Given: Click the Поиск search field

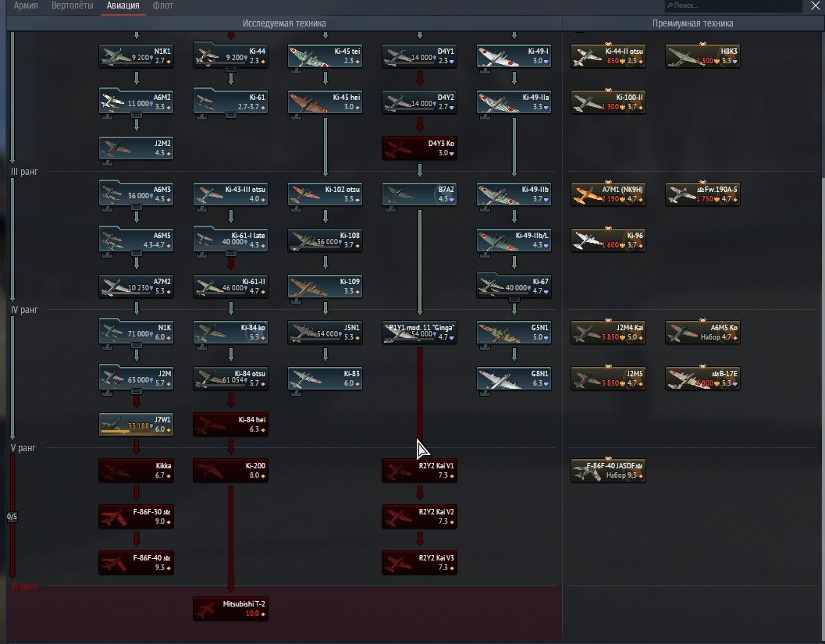Looking at the screenshot, I should click(734, 5).
